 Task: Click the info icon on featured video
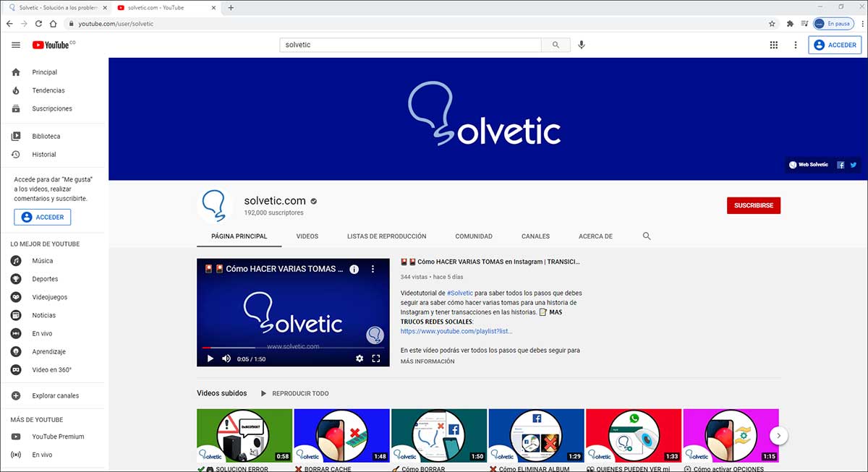pos(354,269)
